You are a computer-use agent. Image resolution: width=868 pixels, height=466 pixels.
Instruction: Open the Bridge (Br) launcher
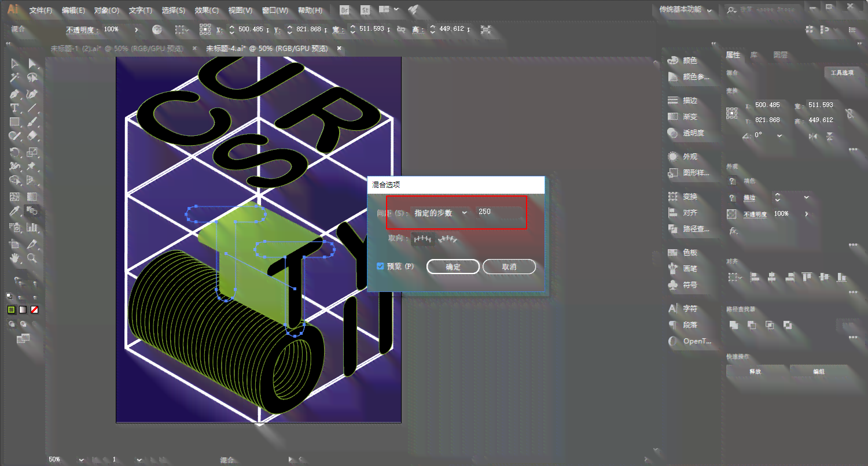tap(344, 10)
